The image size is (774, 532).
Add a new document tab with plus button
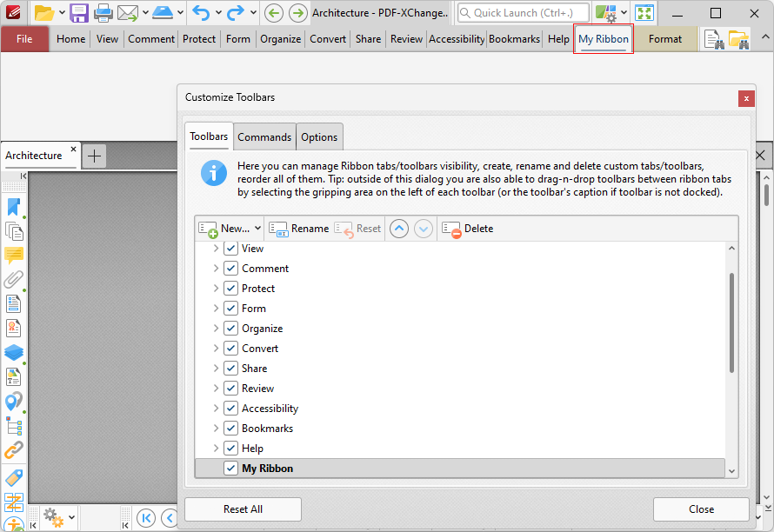click(94, 156)
